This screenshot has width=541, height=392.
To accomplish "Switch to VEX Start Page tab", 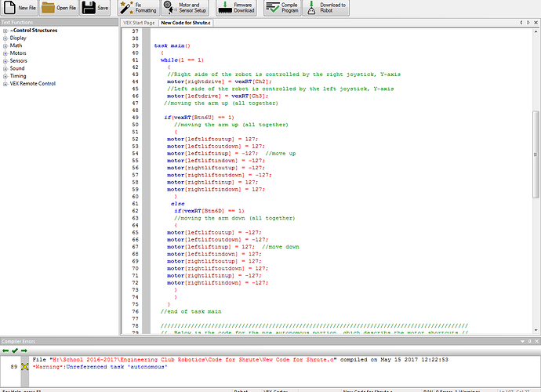I will pos(139,23).
